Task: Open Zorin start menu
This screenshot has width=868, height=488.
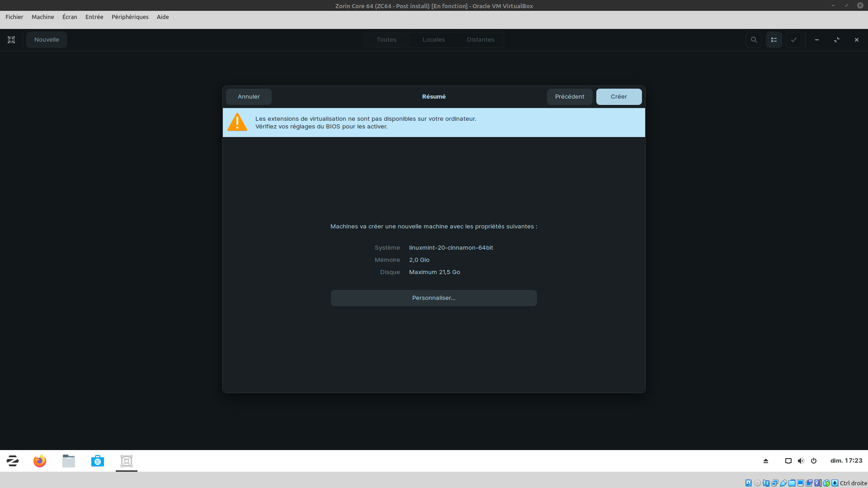Action: pyautogui.click(x=13, y=461)
